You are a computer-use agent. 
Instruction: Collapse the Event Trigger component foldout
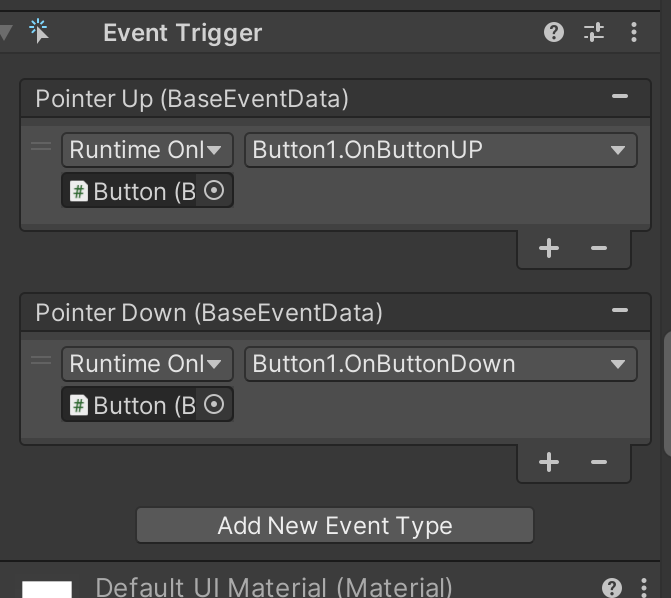pyautogui.click(x=6, y=32)
